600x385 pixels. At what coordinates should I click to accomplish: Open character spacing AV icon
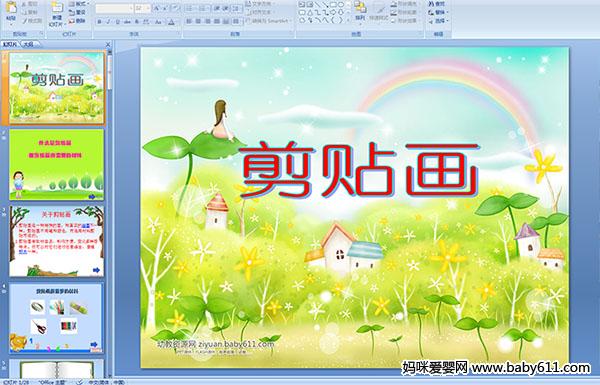[x=146, y=22]
